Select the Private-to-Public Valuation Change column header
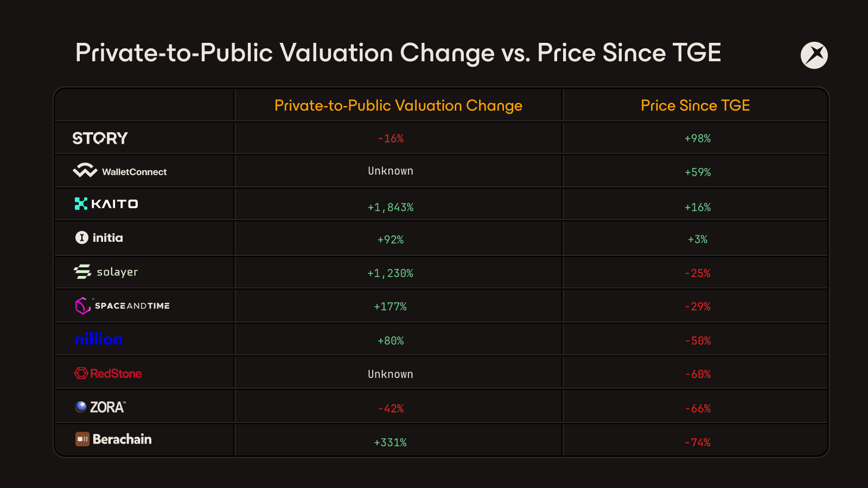Image resolution: width=868 pixels, height=488 pixels. 398,105
